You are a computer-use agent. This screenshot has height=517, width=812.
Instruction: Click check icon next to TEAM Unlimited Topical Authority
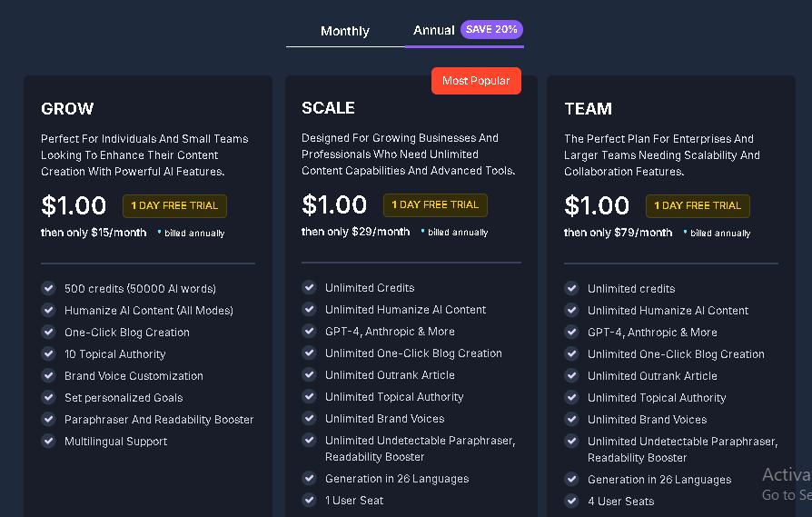(x=571, y=397)
